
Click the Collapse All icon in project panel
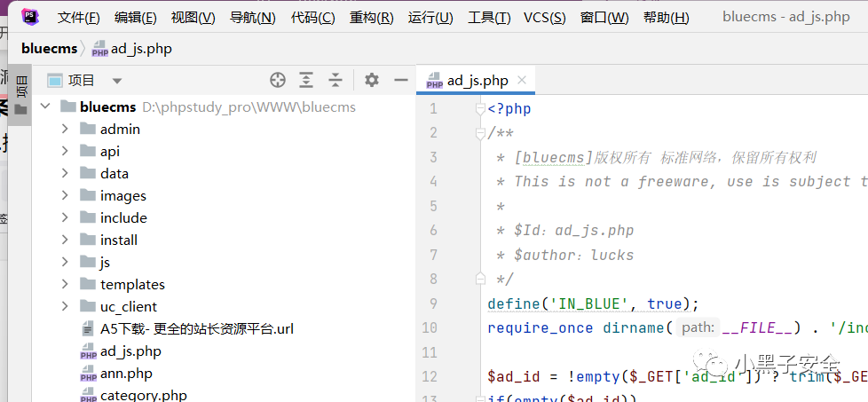pos(335,80)
